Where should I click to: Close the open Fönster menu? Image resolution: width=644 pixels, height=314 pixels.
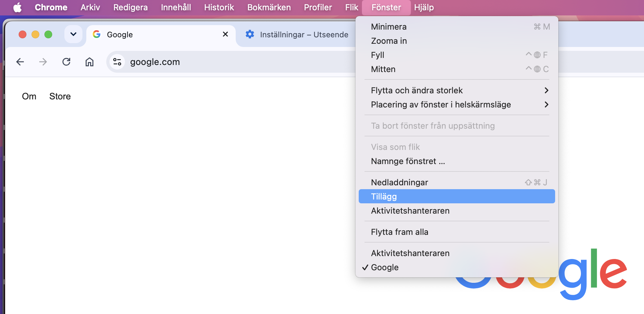[386, 7]
